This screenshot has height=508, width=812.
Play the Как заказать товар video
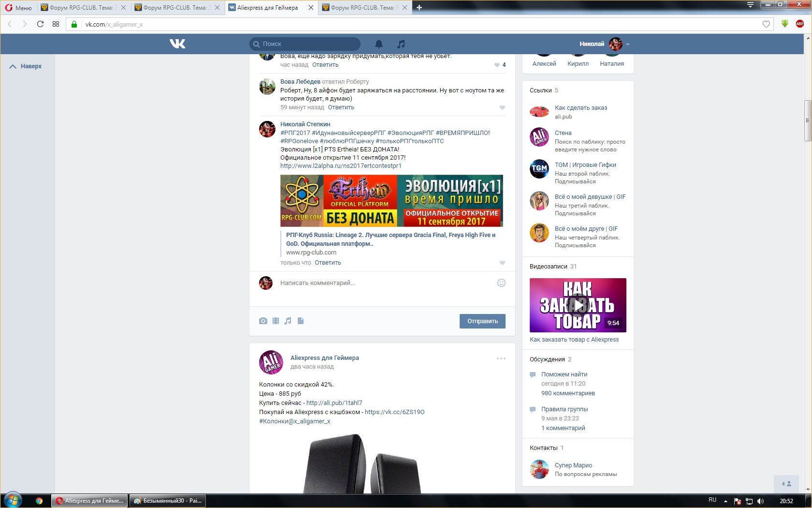point(578,305)
